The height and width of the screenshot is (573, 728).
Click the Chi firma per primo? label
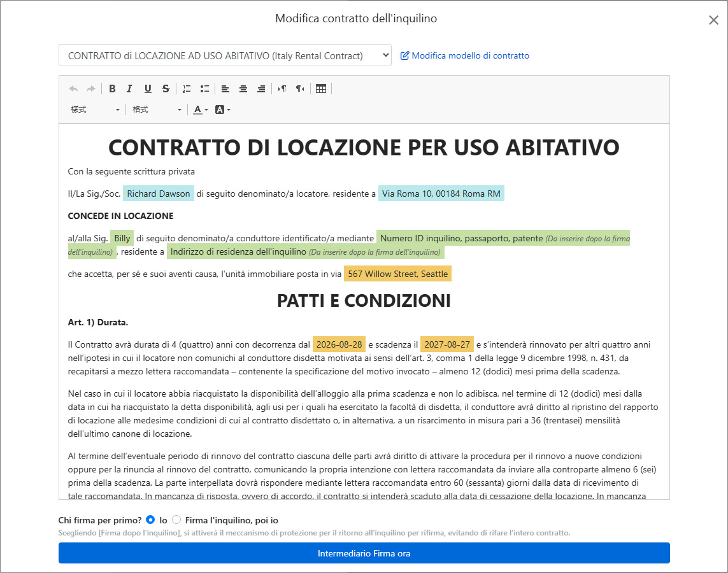[x=100, y=520]
